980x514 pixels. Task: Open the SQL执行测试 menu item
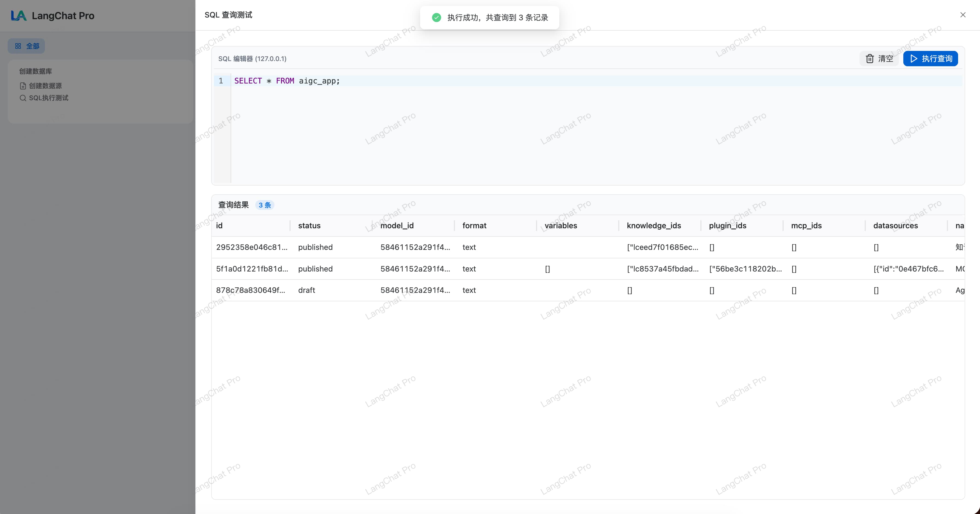click(48, 98)
